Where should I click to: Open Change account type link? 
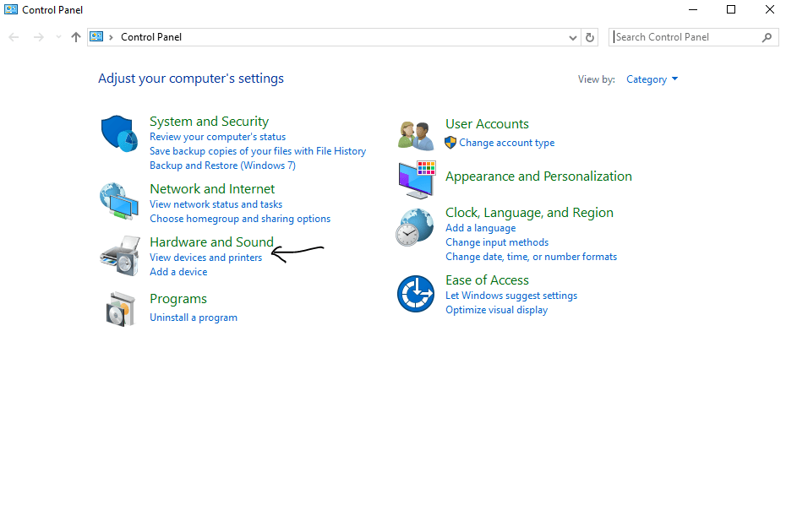tap(506, 143)
